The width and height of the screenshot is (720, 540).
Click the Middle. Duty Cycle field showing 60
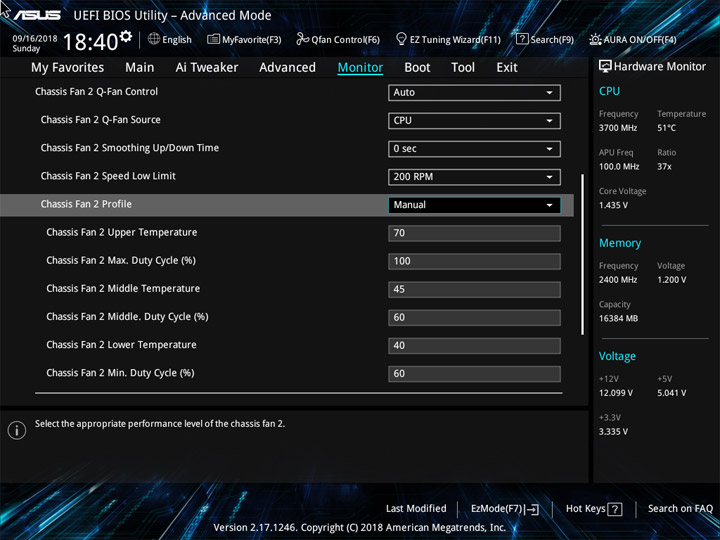pyautogui.click(x=474, y=317)
